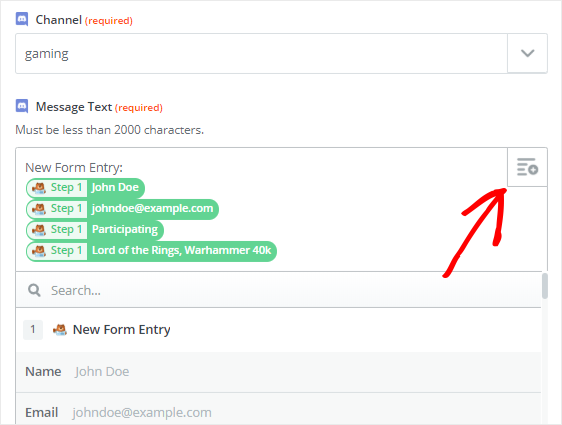This screenshot has height=425, width=562.
Task: Click the WPForms icon in the Participating pill
Action: 39,230
